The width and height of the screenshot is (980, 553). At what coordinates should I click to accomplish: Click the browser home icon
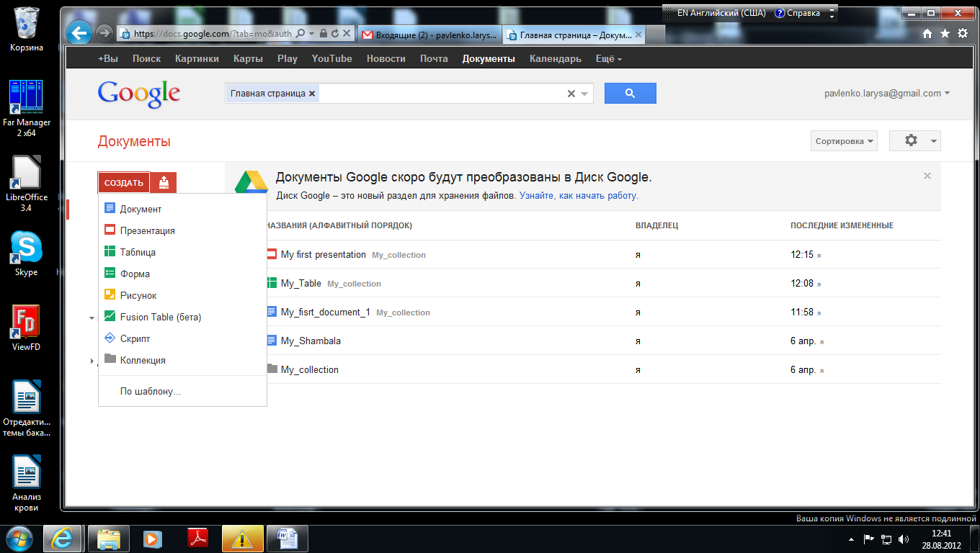click(927, 34)
